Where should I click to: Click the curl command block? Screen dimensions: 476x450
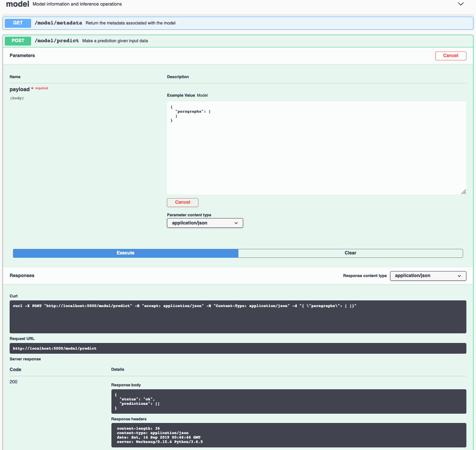[238, 317]
